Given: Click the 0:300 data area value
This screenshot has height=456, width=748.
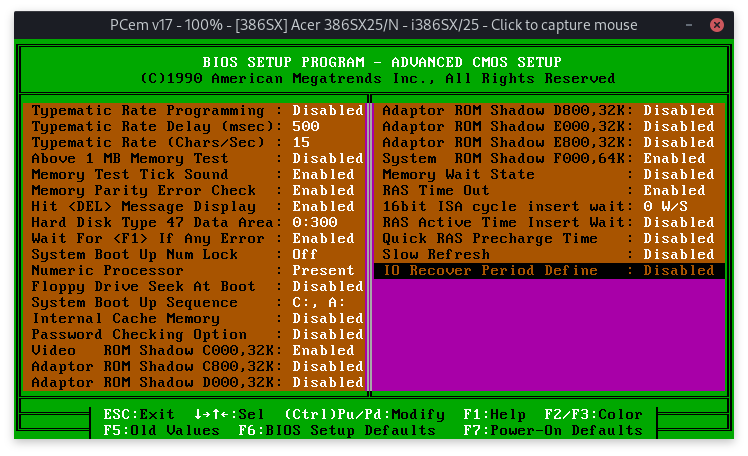Looking at the screenshot, I should [x=315, y=223].
